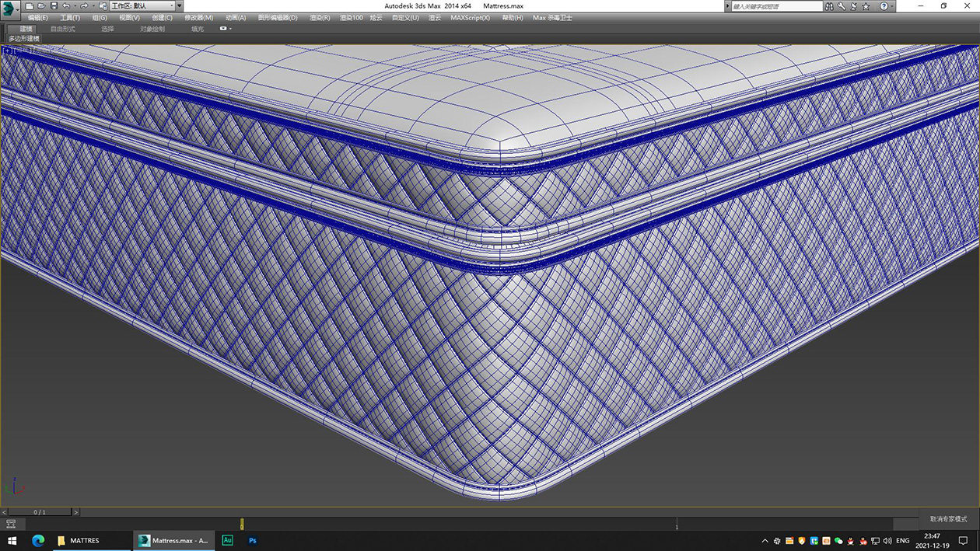Open the 自定义(U) menu
Image resolution: width=980 pixels, height=551 pixels.
point(405,17)
